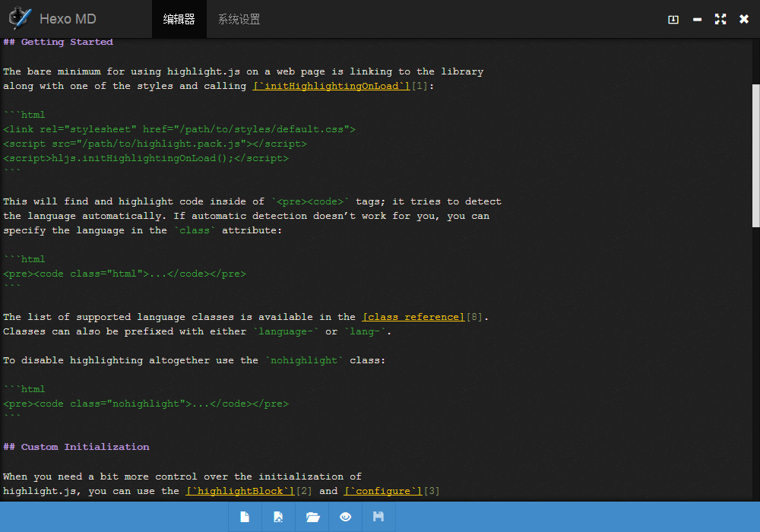The width and height of the screenshot is (760, 532).
Task: Close the Hexo MD window
Action: pyautogui.click(x=744, y=19)
